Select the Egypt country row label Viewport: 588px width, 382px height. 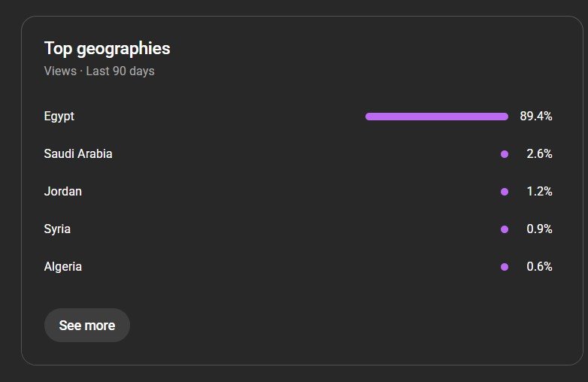(x=59, y=117)
